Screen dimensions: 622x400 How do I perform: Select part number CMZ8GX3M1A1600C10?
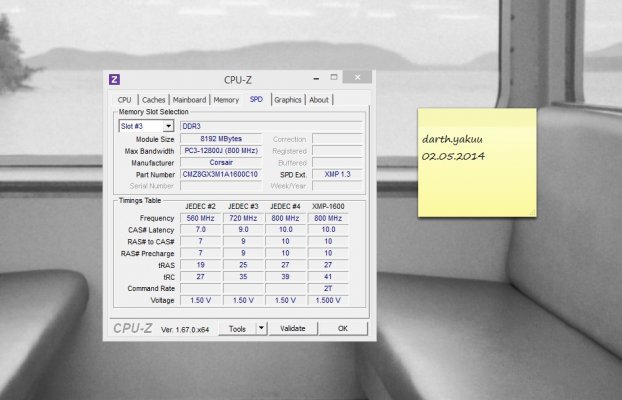221,174
